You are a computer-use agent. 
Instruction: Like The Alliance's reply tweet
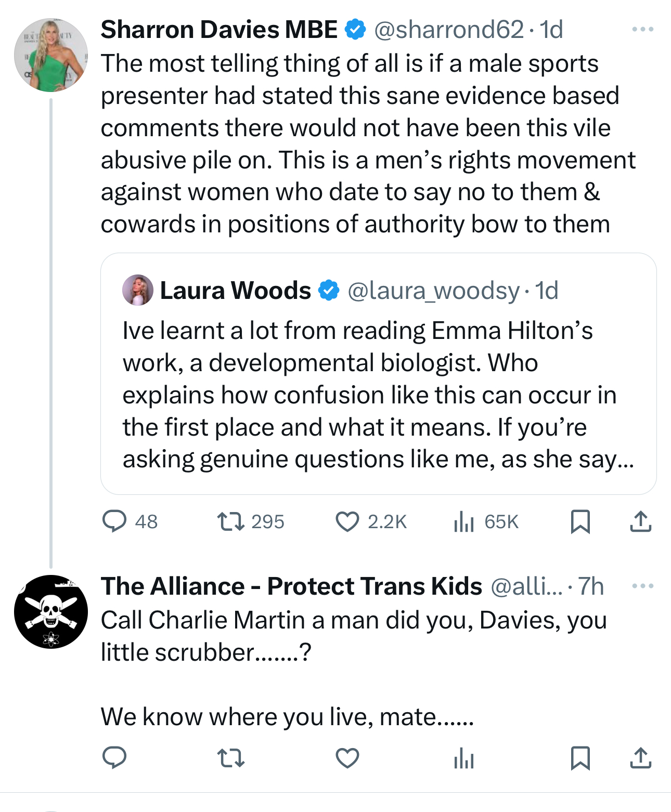[347, 758]
